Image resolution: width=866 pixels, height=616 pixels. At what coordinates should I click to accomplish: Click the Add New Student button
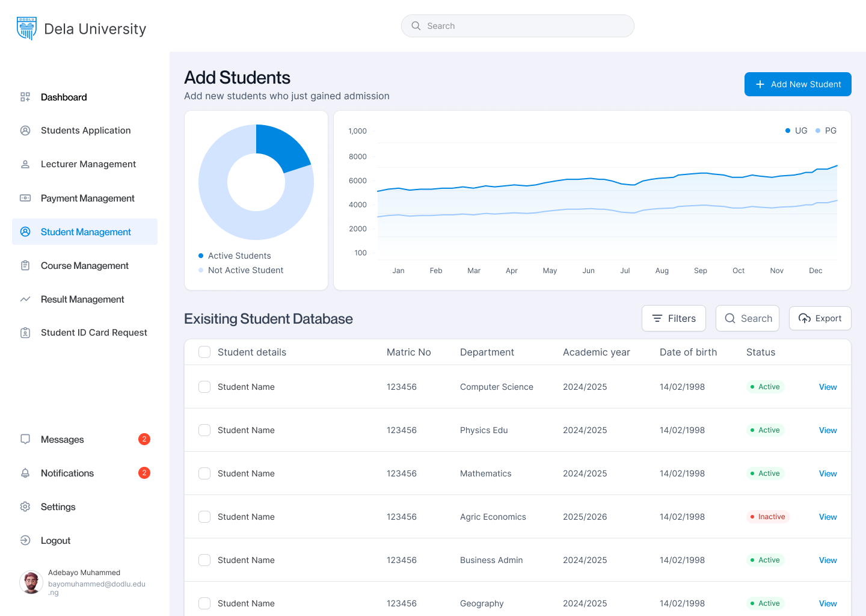pos(797,84)
